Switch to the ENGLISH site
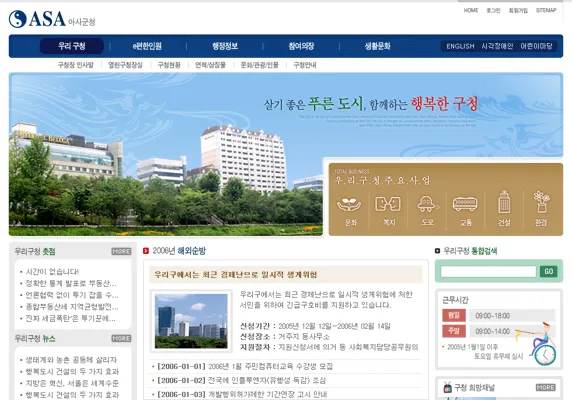The height and width of the screenshot is (400, 572). click(x=460, y=46)
